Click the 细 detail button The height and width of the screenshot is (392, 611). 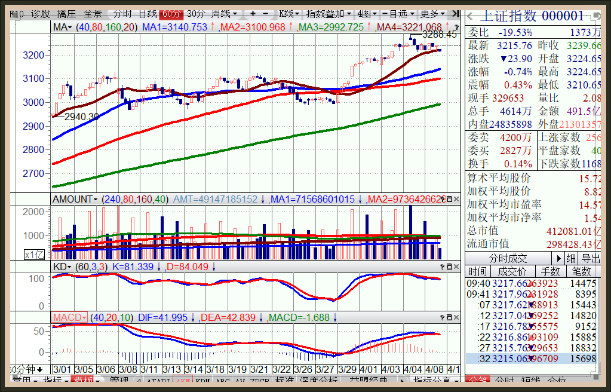570,258
